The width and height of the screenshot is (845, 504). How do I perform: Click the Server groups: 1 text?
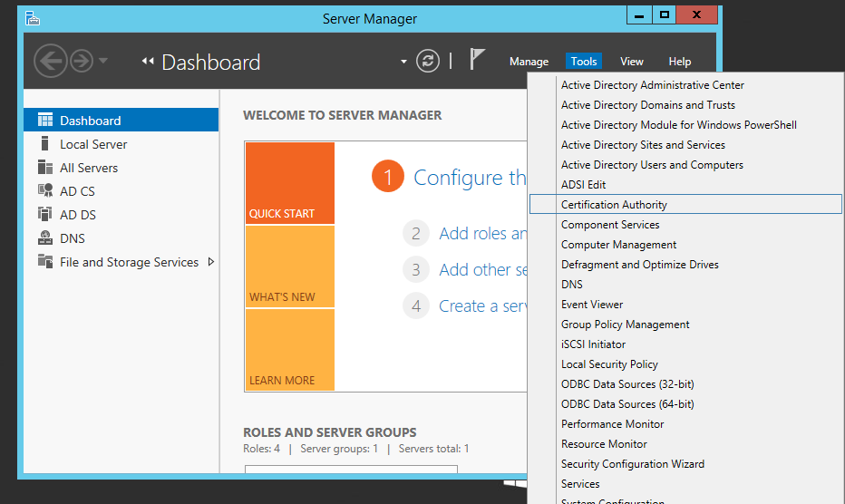339,449
